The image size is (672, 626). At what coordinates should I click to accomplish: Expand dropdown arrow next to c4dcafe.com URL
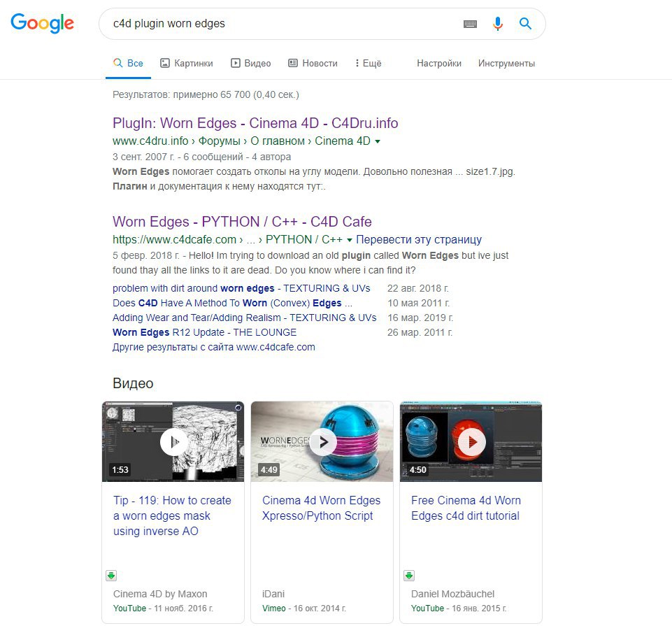click(x=349, y=240)
